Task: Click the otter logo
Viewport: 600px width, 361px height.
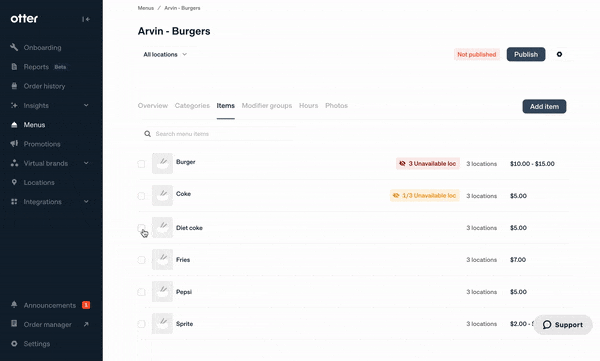Action: [24, 18]
